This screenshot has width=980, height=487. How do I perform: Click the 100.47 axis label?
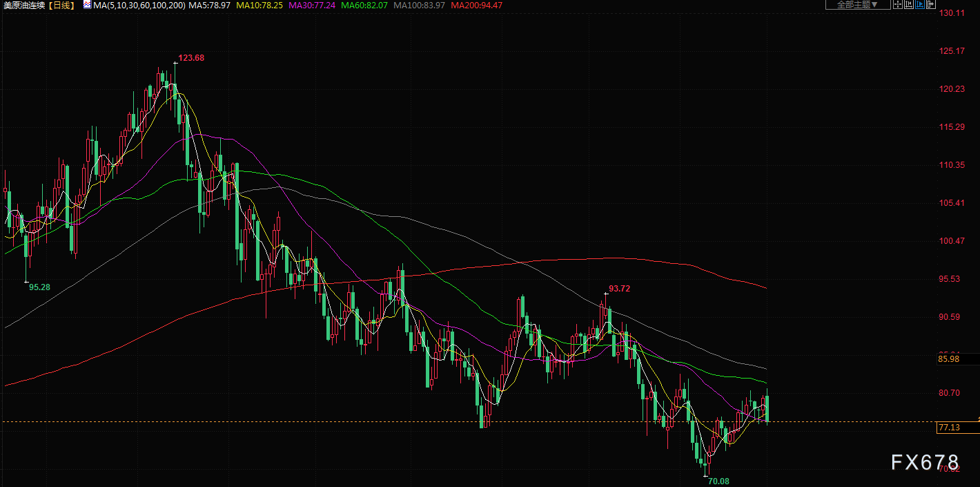(x=951, y=241)
